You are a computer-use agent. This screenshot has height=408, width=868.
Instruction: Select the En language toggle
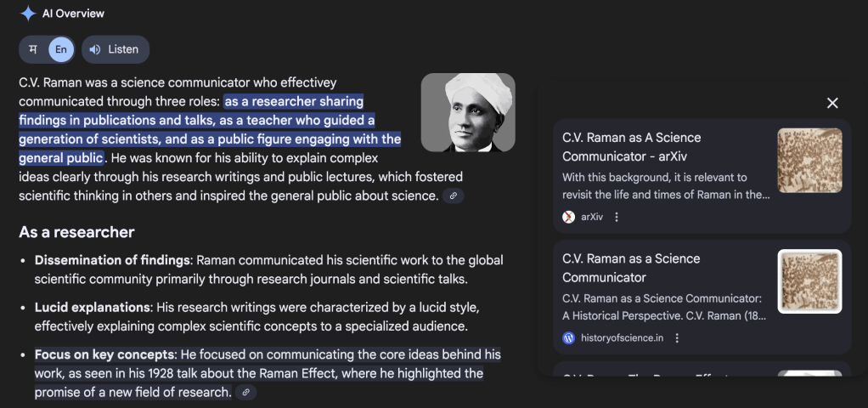(61, 49)
